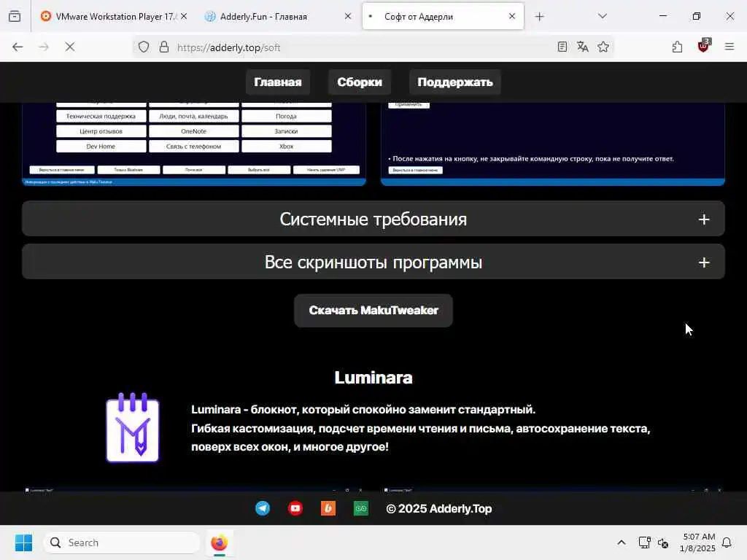Open the Сборки page
This screenshot has width=747, height=560.
point(360,82)
